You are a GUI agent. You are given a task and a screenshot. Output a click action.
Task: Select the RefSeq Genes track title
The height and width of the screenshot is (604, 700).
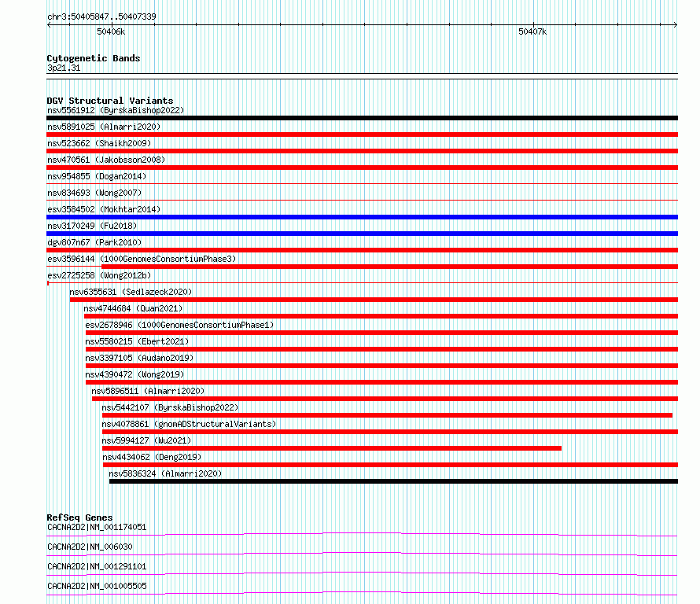[79, 517]
